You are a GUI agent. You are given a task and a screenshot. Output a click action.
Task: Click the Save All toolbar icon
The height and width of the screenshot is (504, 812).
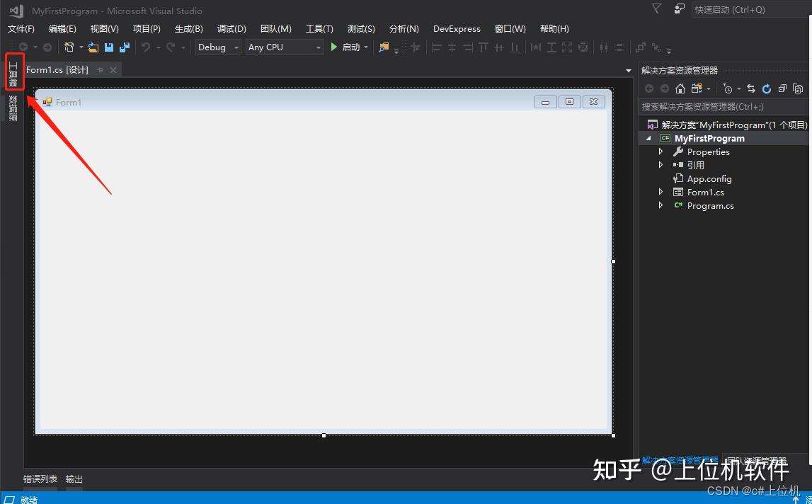click(124, 47)
